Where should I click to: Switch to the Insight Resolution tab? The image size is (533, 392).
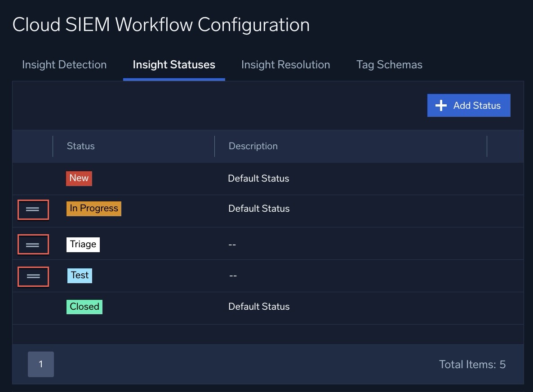[285, 65]
